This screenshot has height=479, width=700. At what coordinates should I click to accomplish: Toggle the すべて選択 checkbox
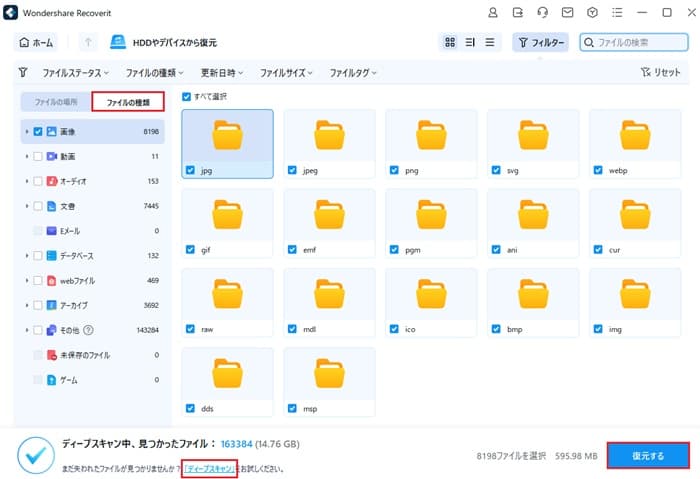click(187, 96)
